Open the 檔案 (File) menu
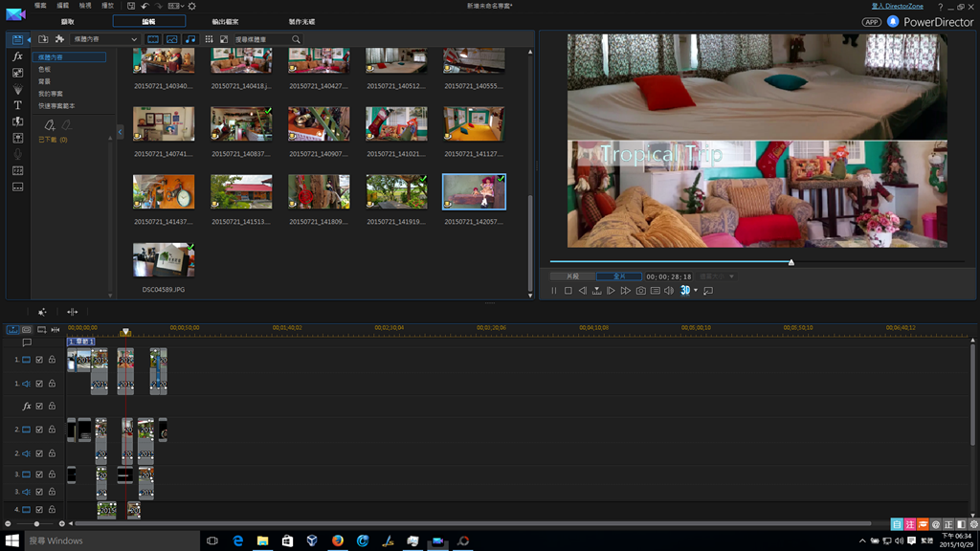 40,6
